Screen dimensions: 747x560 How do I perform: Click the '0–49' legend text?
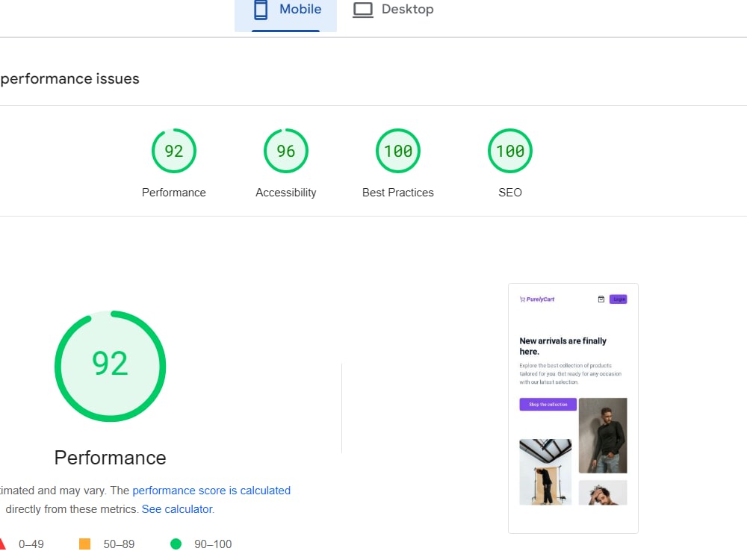pos(31,544)
